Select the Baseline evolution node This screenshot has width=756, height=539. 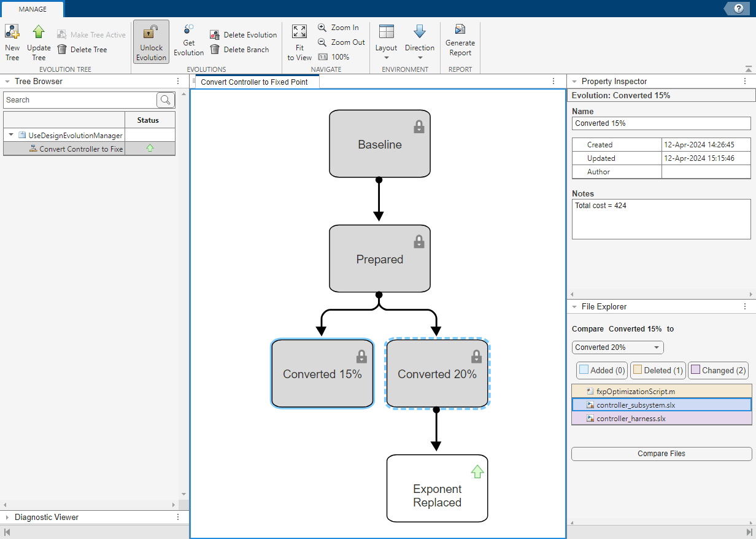pyautogui.click(x=379, y=144)
